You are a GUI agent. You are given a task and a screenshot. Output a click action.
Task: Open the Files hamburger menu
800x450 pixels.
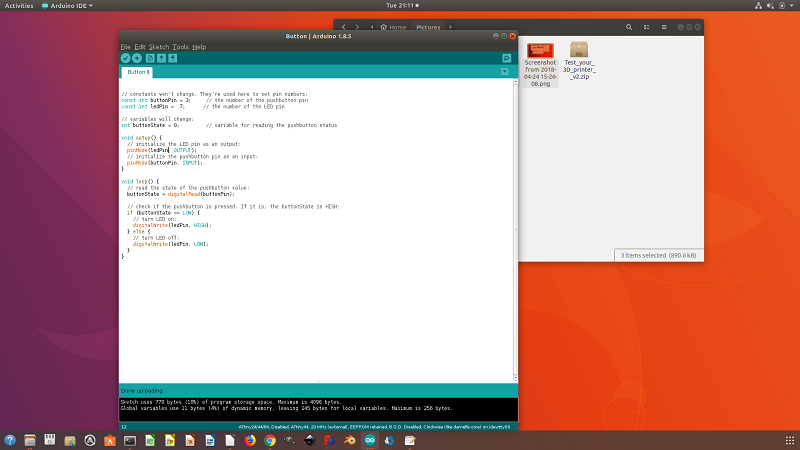(664, 27)
